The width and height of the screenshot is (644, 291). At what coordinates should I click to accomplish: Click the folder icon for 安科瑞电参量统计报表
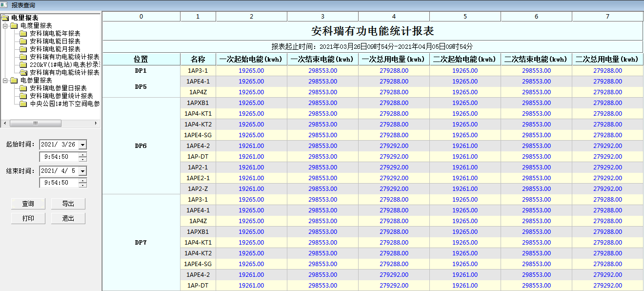pyautogui.click(x=23, y=96)
